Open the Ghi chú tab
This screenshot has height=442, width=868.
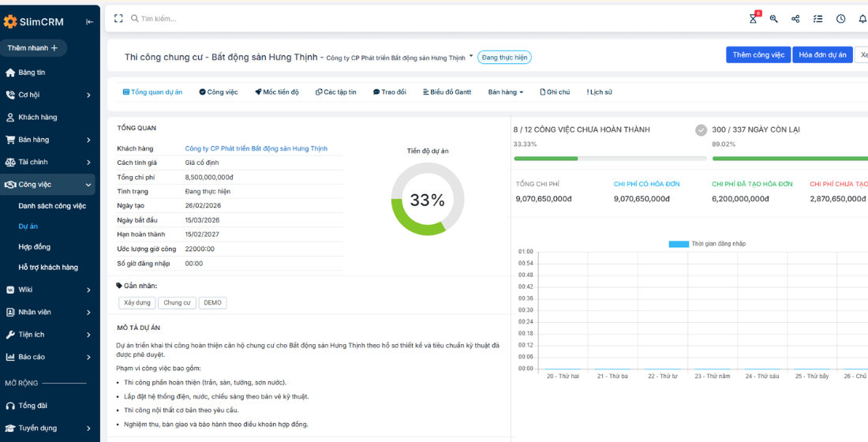[555, 92]
